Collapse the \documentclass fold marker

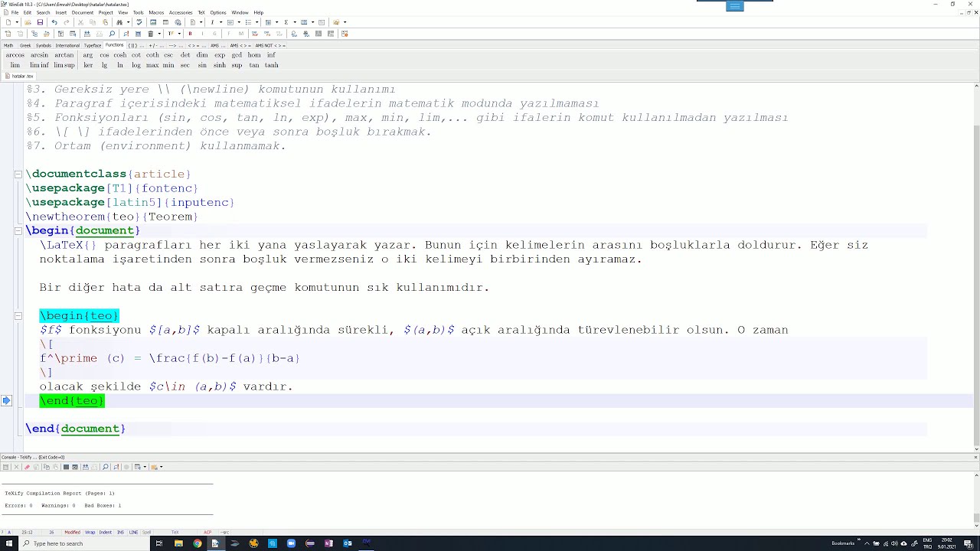pyautogui.click(x=18, y=174)
